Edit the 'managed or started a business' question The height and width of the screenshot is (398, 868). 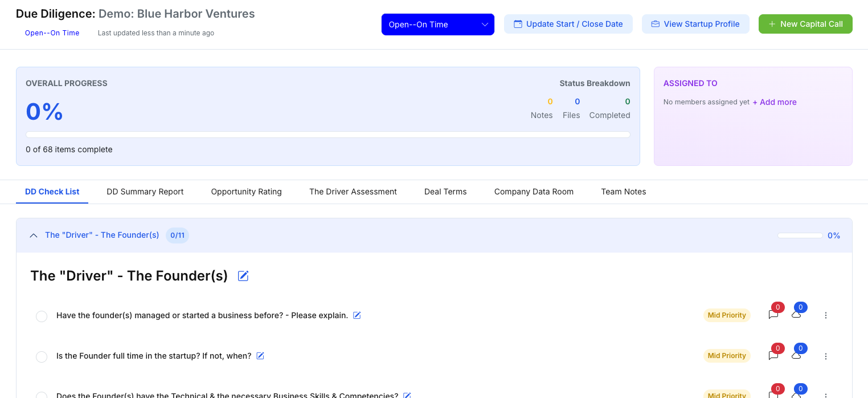click(357, 315)
